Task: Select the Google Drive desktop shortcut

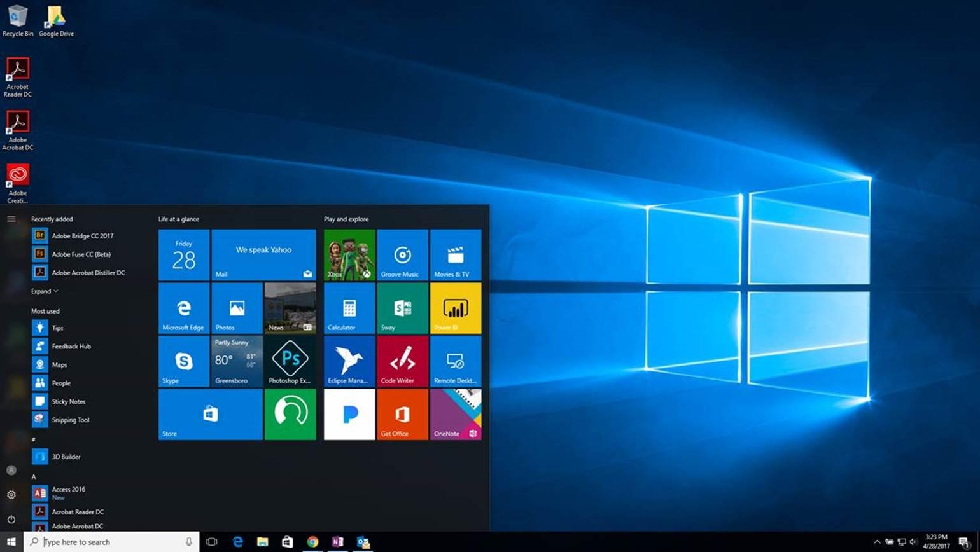Action: pyautogui.click(x=56, y=21)
